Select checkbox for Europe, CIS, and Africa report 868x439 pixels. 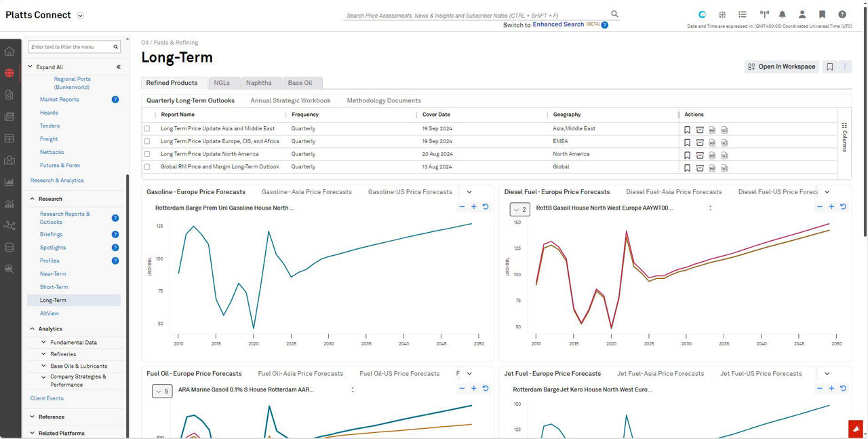point(147,141)
